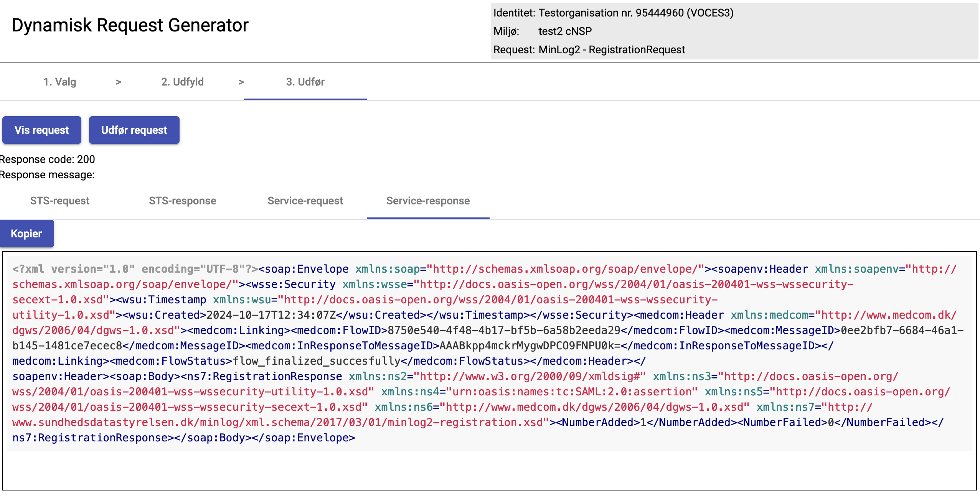Viewport: 980px width, 497px height.
Task: Click the Miljø test2 cNSP line
Action: point(543,31)
